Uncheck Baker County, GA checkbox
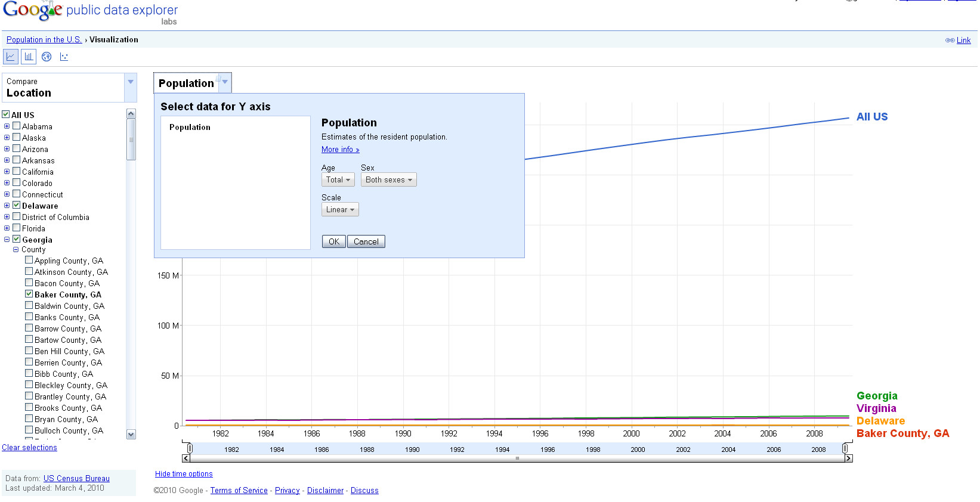980x502 pixels. [x=29, y=294]
